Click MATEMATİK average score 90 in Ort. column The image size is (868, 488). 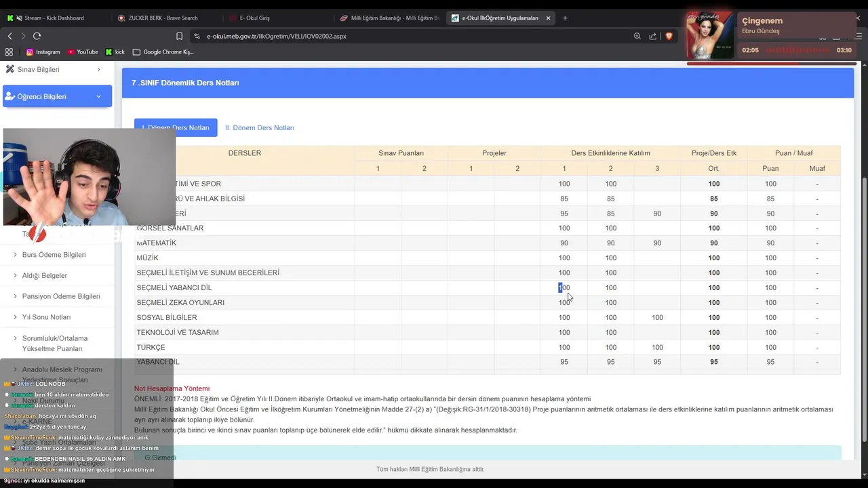click(x=714, y=243)
